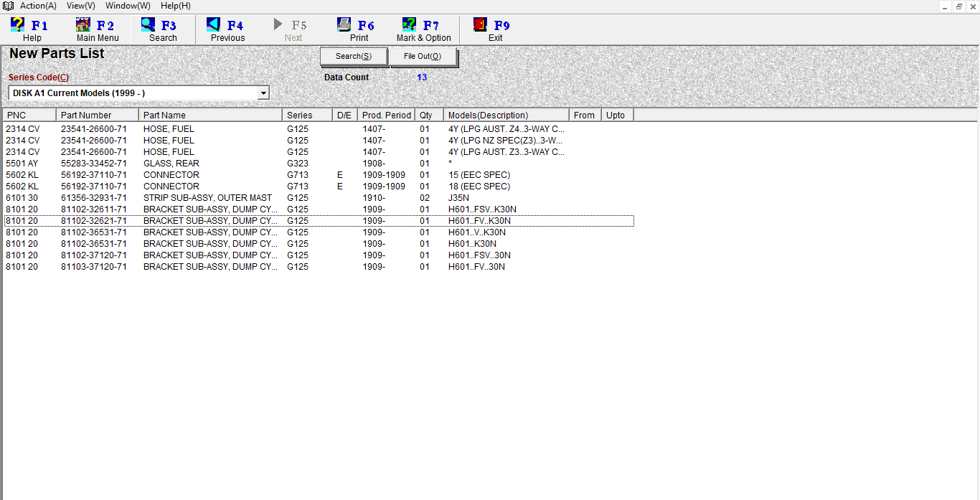
Task: Select the STRIP SUB-ASSY, OUTER MAST row
Action: click(207, 198)
